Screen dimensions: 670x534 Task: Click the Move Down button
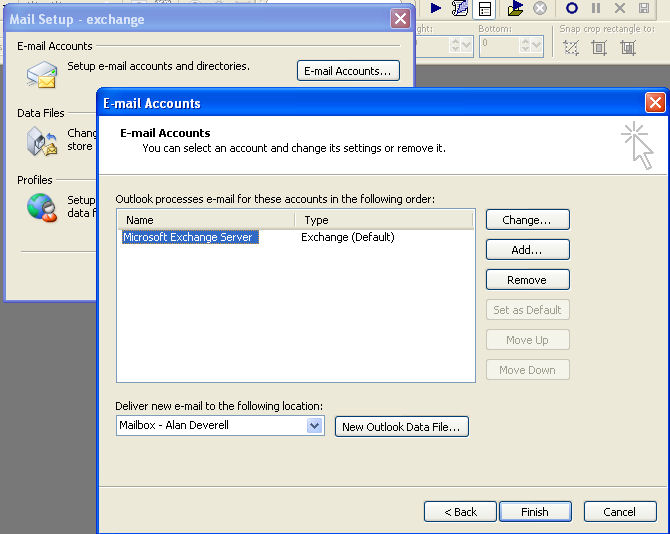[x=528, y=370]
